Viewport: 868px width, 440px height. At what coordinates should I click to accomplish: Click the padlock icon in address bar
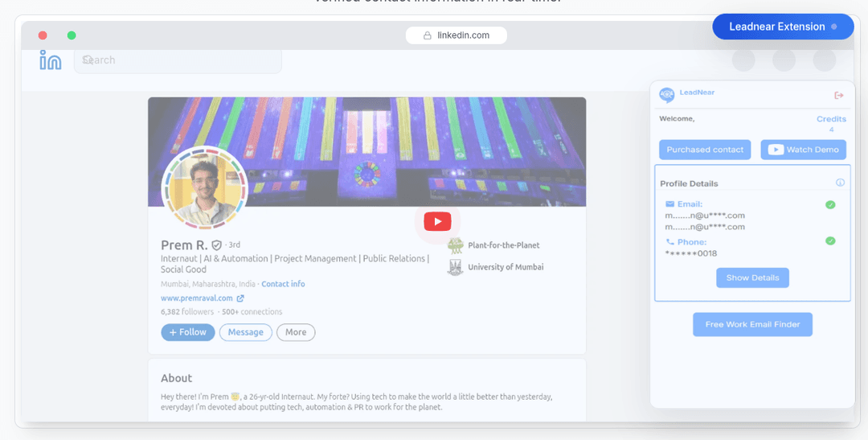428,35
